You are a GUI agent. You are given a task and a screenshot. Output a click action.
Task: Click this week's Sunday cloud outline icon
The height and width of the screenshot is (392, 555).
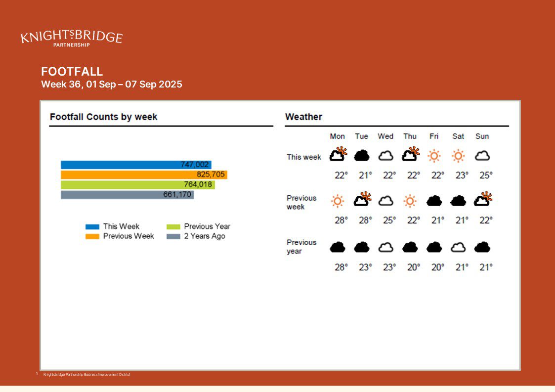[x=482, y=156]
